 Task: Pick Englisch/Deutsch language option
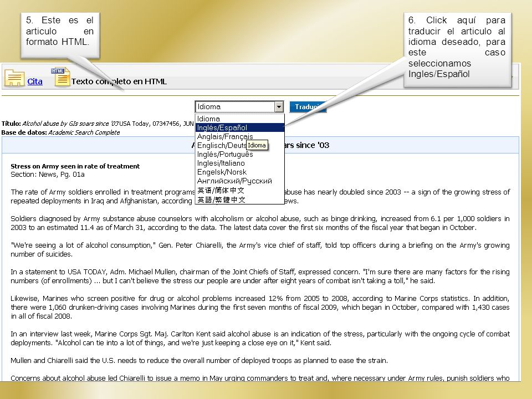[x=240, y=145]
